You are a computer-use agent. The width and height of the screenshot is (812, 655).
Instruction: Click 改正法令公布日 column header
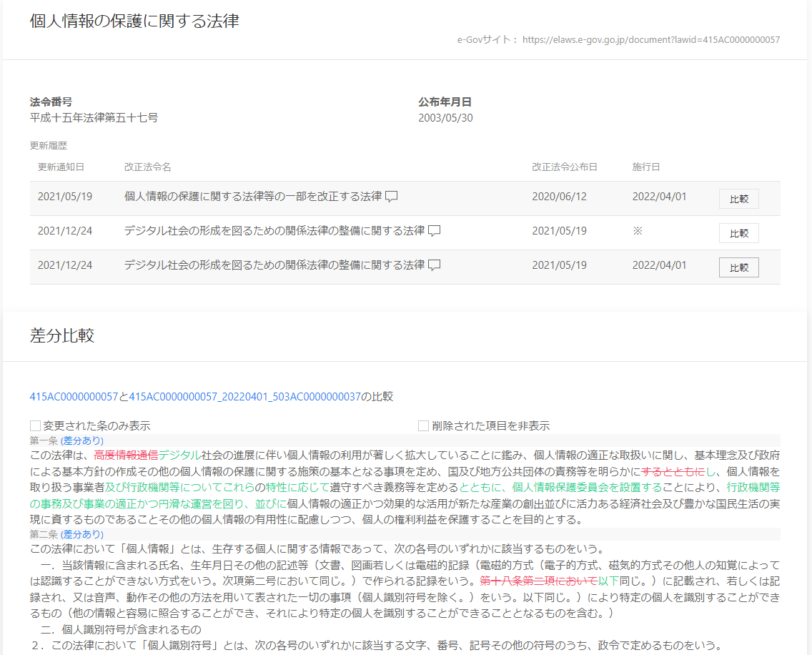pyautogui.click(x=564, y=167)
